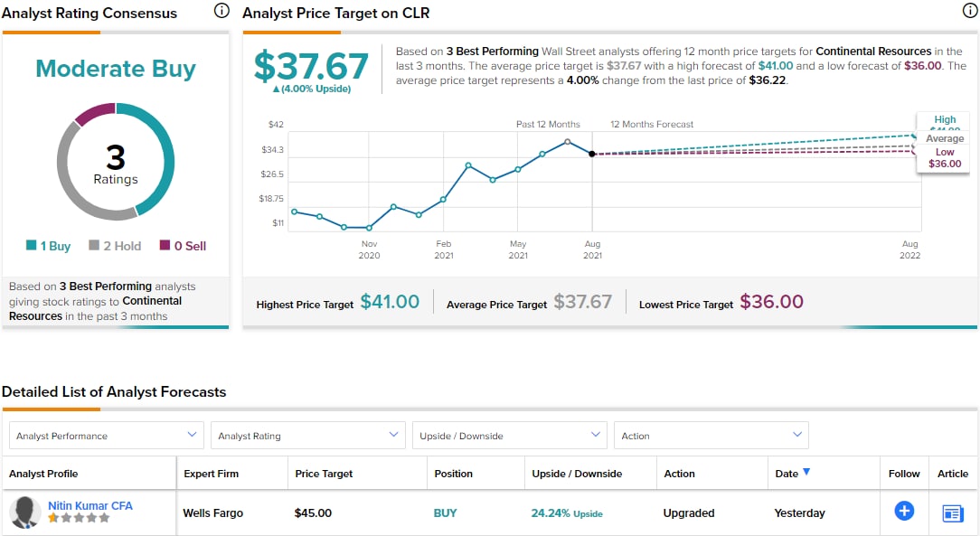Screen dimensions: 980x536
Task: Click the Date sort arrow icon
Action: (x=806, y=472)
